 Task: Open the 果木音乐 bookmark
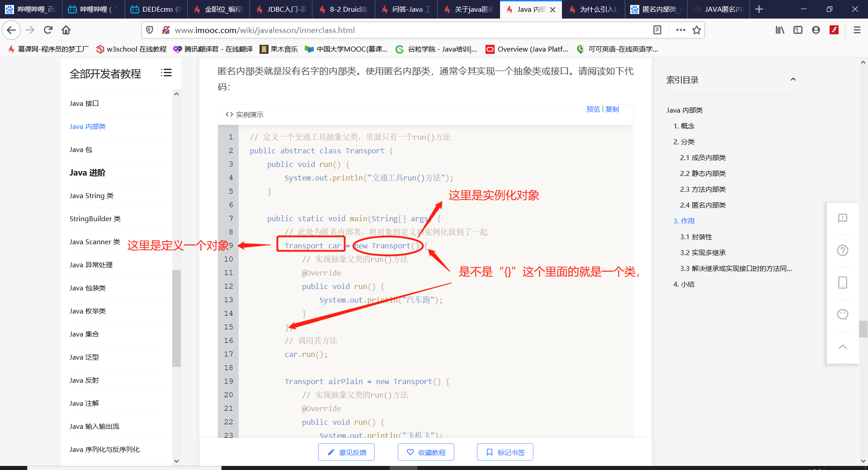tap(279, 49)
